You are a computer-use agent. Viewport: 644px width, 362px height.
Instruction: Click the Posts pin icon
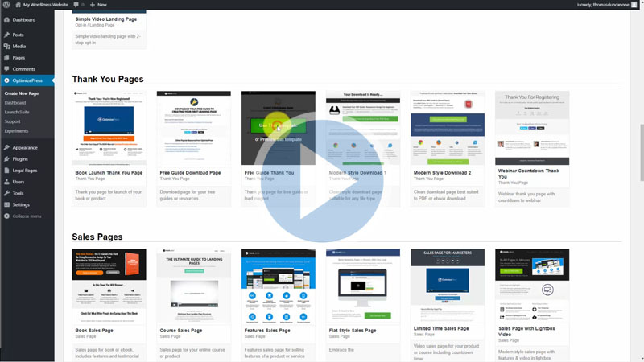[x=6, y=35]
